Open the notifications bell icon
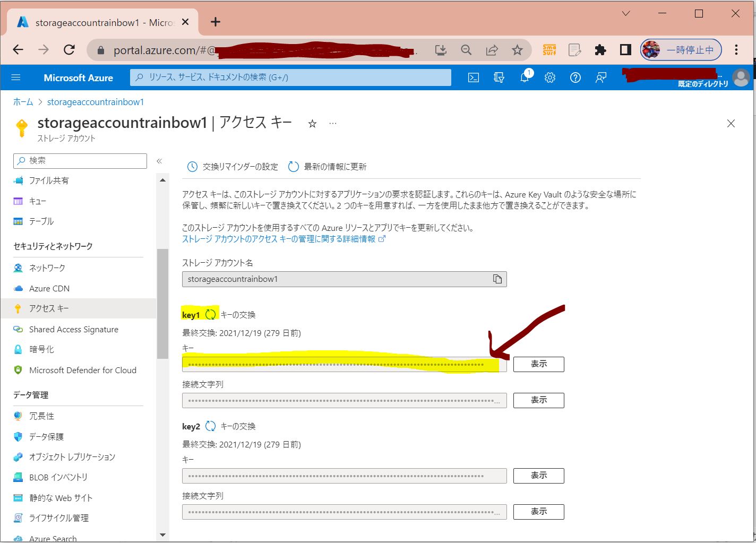This screenshot has width=756, height=543. point(525,77)
